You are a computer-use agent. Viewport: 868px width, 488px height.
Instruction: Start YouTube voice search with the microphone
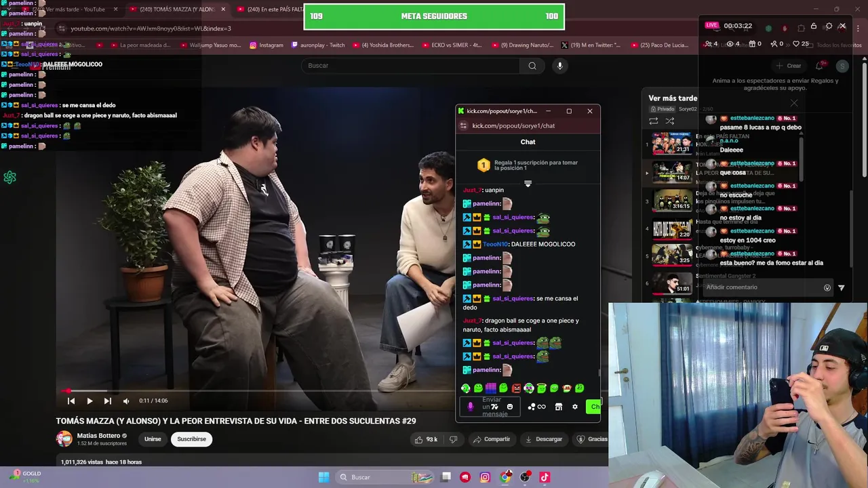point(559,66)
